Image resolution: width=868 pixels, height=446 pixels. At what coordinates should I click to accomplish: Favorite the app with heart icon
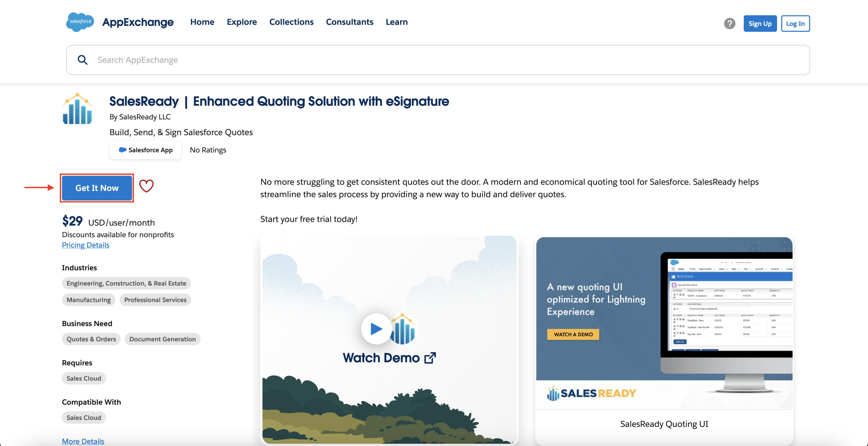pos(146,186)
